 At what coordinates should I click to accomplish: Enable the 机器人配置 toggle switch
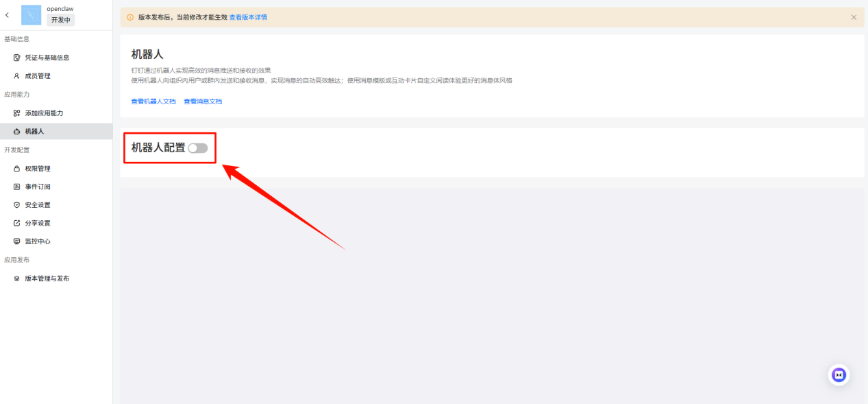click(197, 148)
